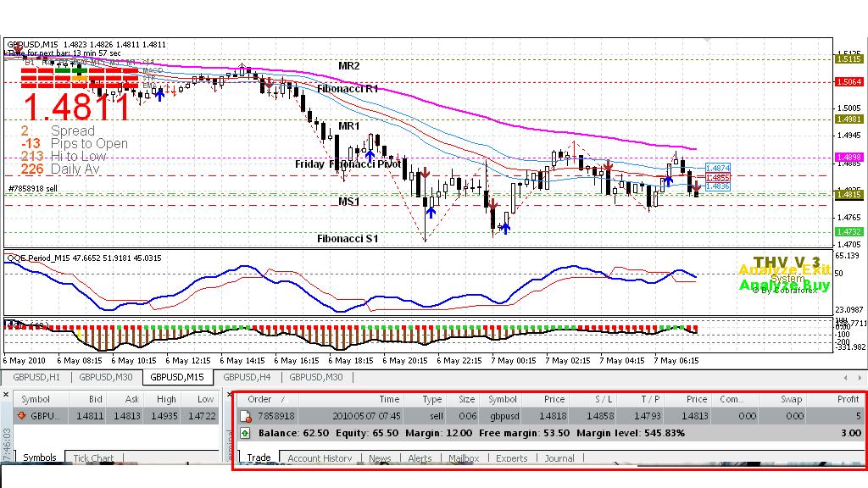
Task: Click the T / P column header
Action: 641,399
